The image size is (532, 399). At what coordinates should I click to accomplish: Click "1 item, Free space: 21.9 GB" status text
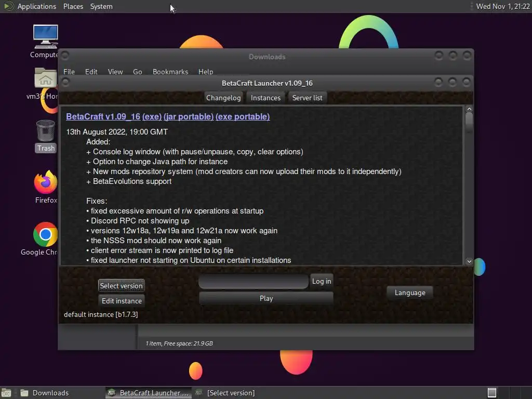179,343
